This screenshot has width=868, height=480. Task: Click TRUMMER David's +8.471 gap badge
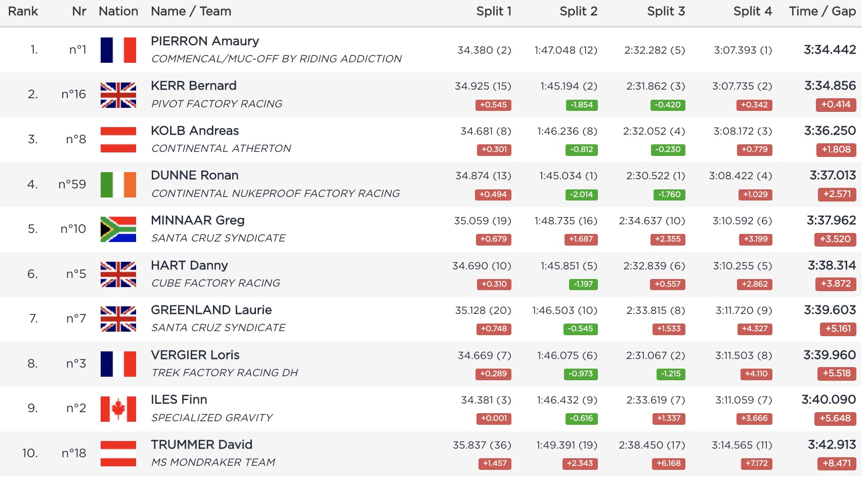coord(836,463)
